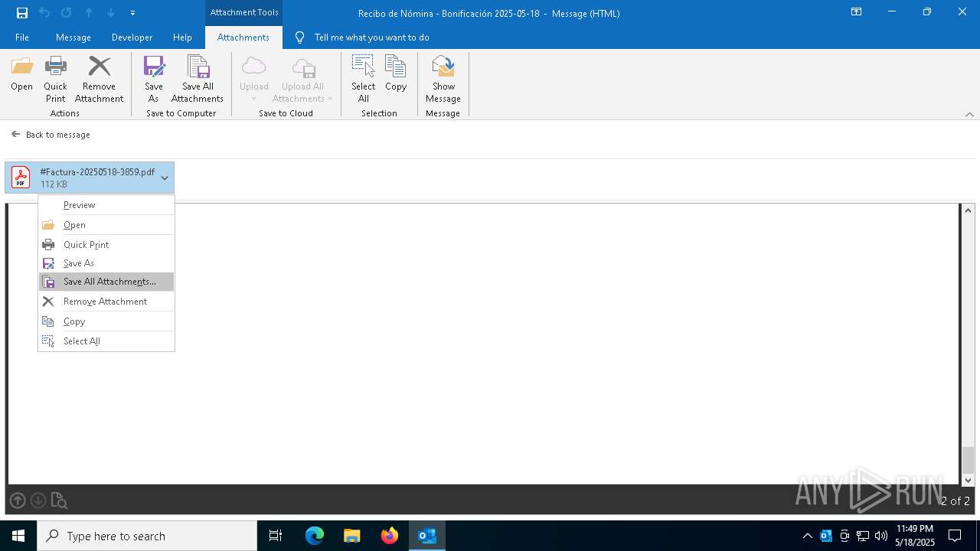The image size is (980, 551).
Task: Choose Open from context menu
Action: coord(106,225)
